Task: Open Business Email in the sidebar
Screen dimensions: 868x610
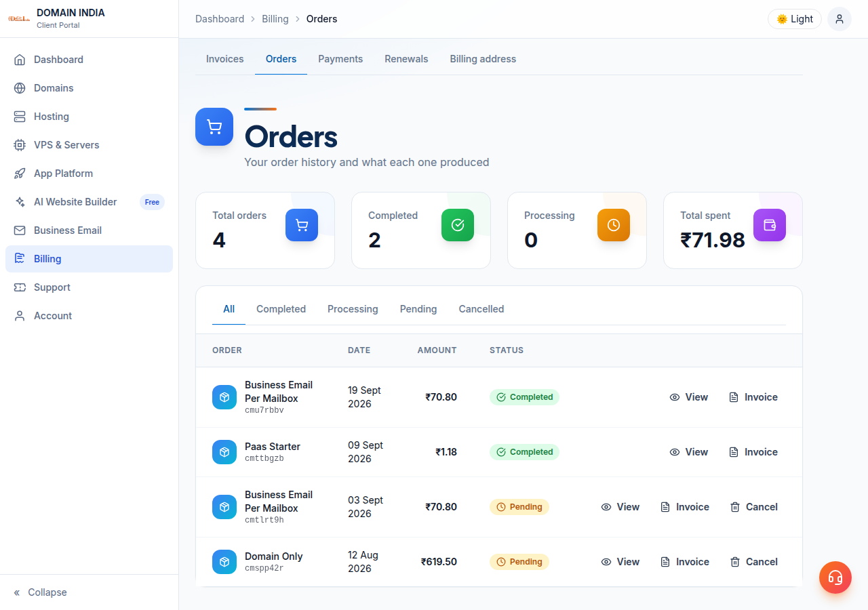Action: tap(89, 230)
